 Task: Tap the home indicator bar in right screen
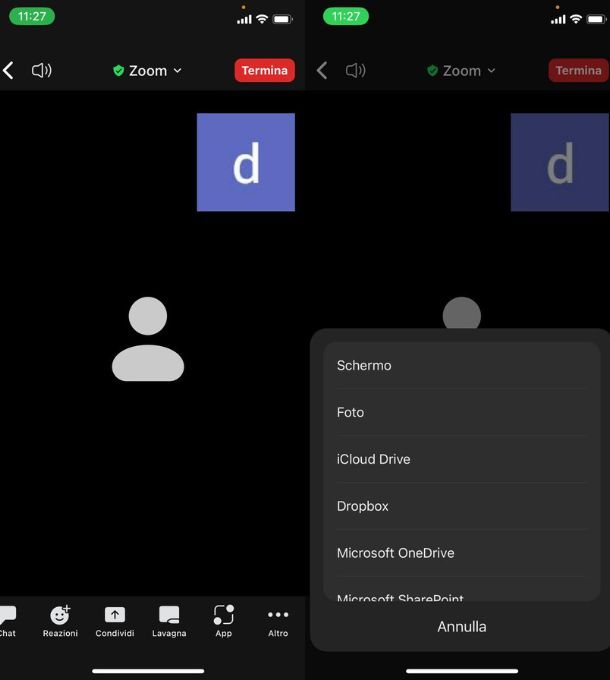pyautogui.click(x=462, y=671)
